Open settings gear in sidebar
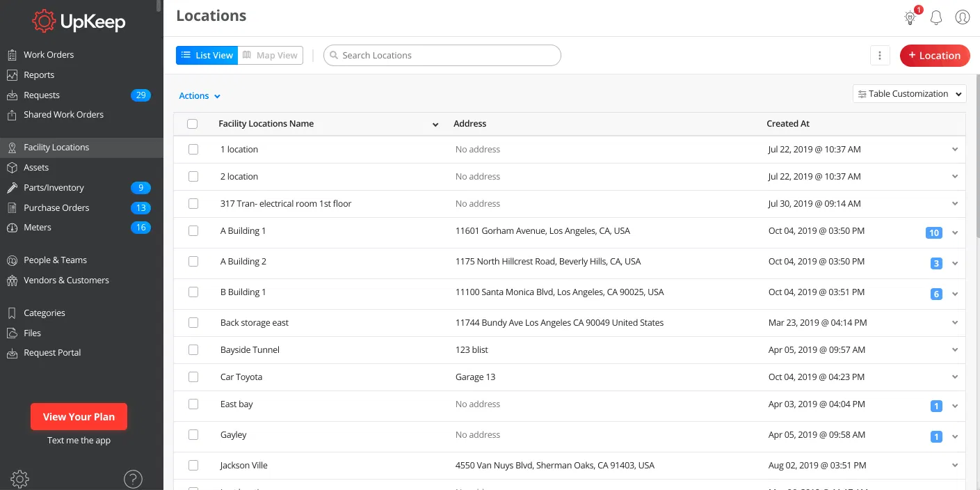Image resolution: width=980 pixels, height=490 pixels. [x=19, y=479]
